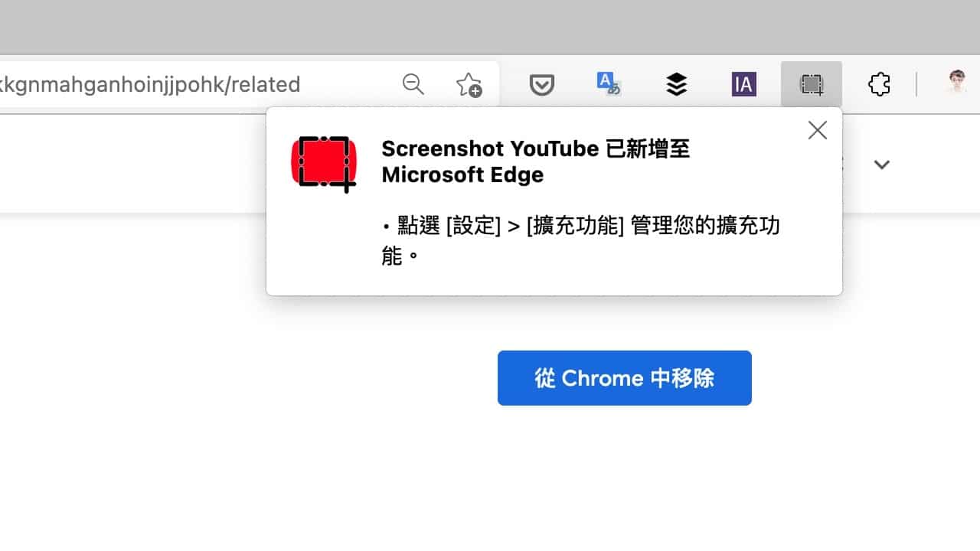The image size is (980, 551).
Task: Open the Extensions puzzle piece menu
Action: click(x=879, y=84)
